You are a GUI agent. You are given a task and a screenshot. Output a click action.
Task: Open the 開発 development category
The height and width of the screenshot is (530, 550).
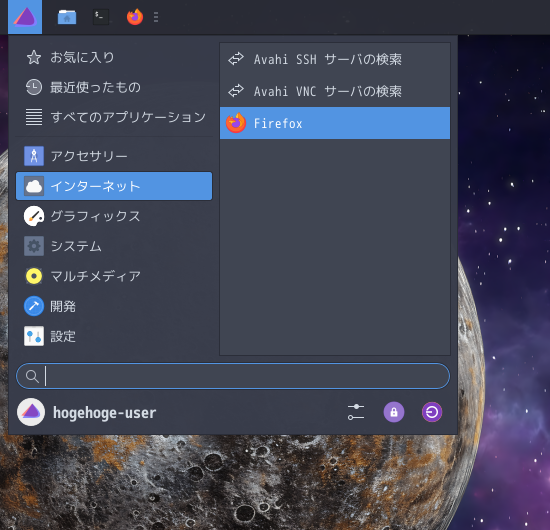click(114, 306)
